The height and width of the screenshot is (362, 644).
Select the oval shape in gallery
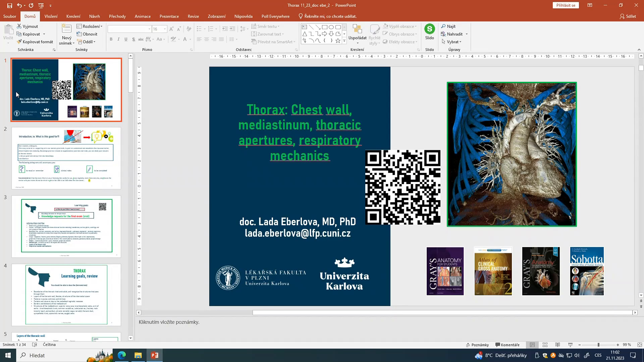pyautogui.click(x=331, y=27)
